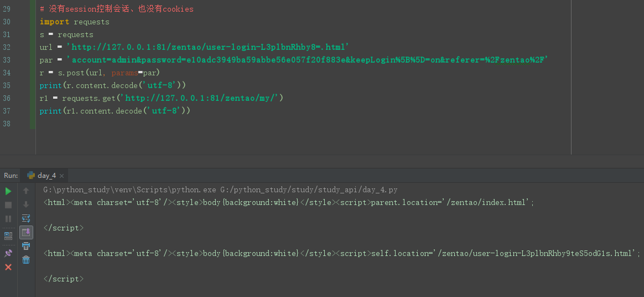Click 'print(r1.content.decode('utf-8'))' line
This screenshot has width=644, height=297.
tap(115, 111)
